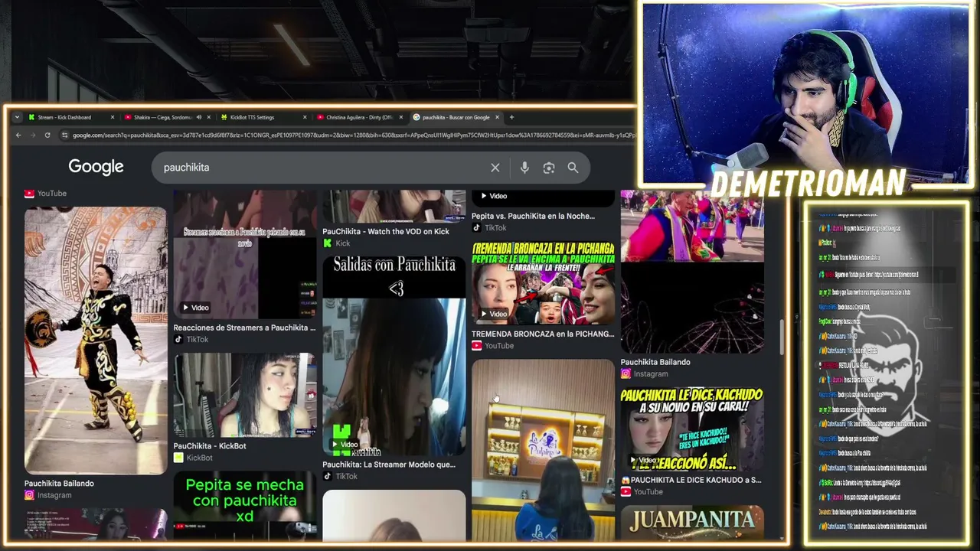Click the Google logo
980x551 pixels.
click(x=96, y=167)
